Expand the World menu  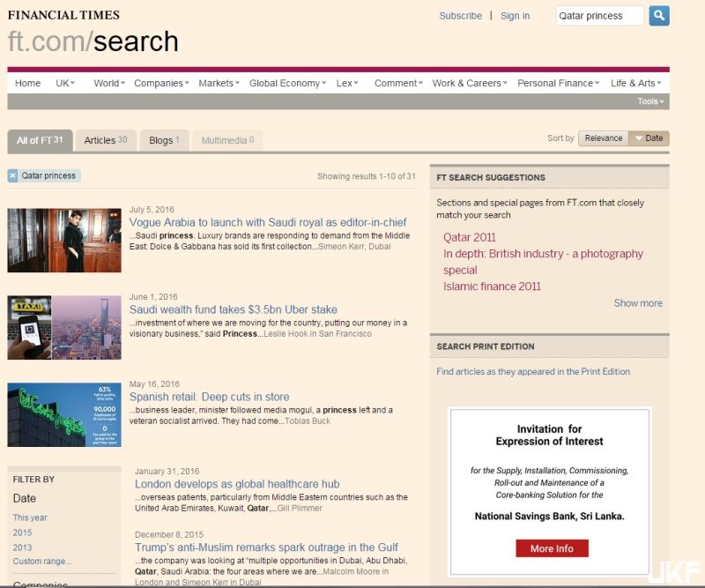(x=109, y=83)
